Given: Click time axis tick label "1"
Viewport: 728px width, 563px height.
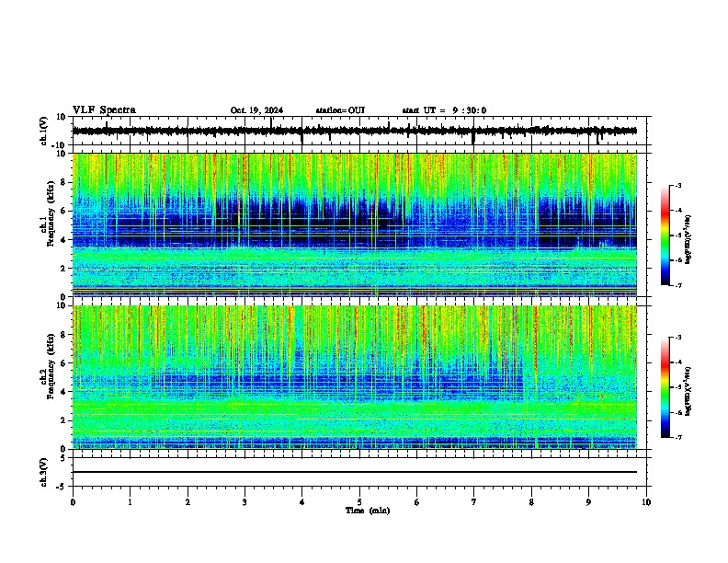Looking at the screenshot, I should click(130, 502).
